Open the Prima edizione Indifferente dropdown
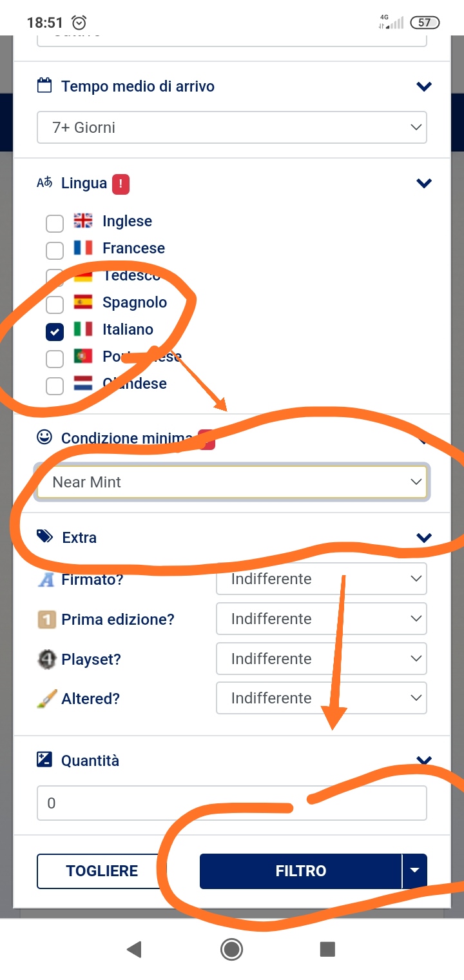Viewport: 464px width, 980px height. [x=322, y=619]
